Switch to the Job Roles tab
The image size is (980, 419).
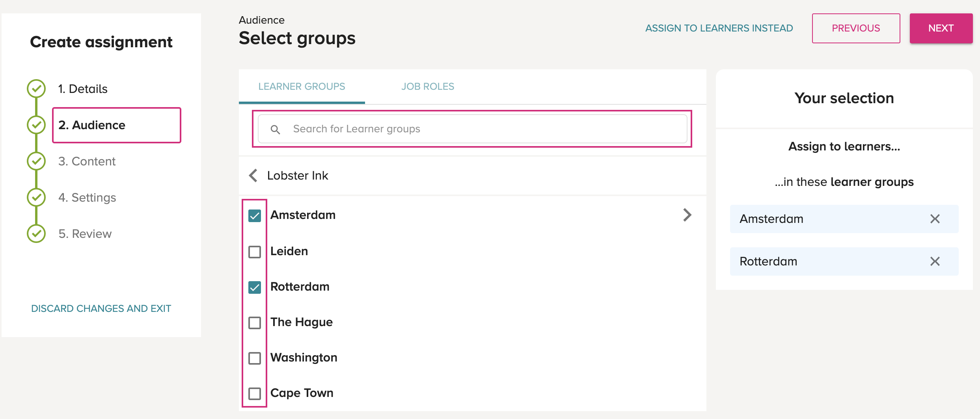tap(428, 87)
